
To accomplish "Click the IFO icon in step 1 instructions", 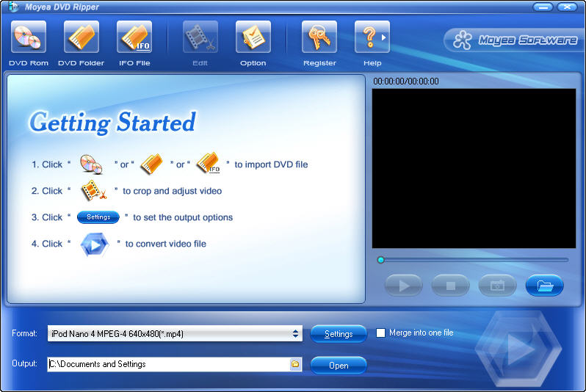I will tap(208, 163).
